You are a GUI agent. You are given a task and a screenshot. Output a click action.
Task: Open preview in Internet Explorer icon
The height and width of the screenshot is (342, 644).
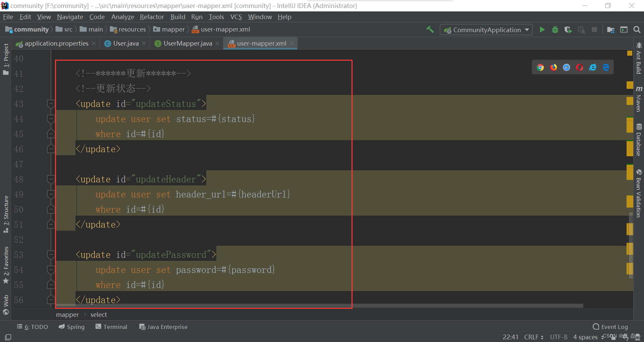[593, 67]
